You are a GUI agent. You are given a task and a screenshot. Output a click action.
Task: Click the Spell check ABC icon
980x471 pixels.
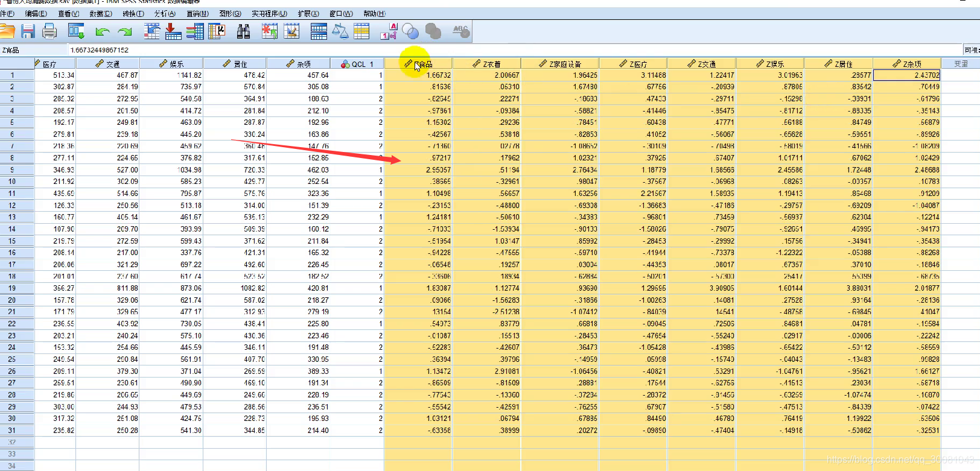point(461,31)
